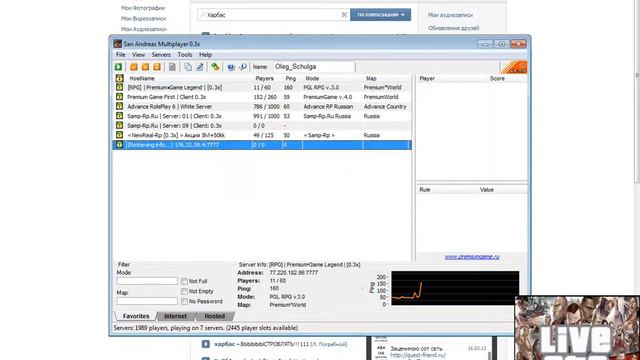Screen dimensions: 640x360
Task: Select the '[RPG] | Premium•Game Legend' server row
Action: pyautogui.click(x=262, y=87)
